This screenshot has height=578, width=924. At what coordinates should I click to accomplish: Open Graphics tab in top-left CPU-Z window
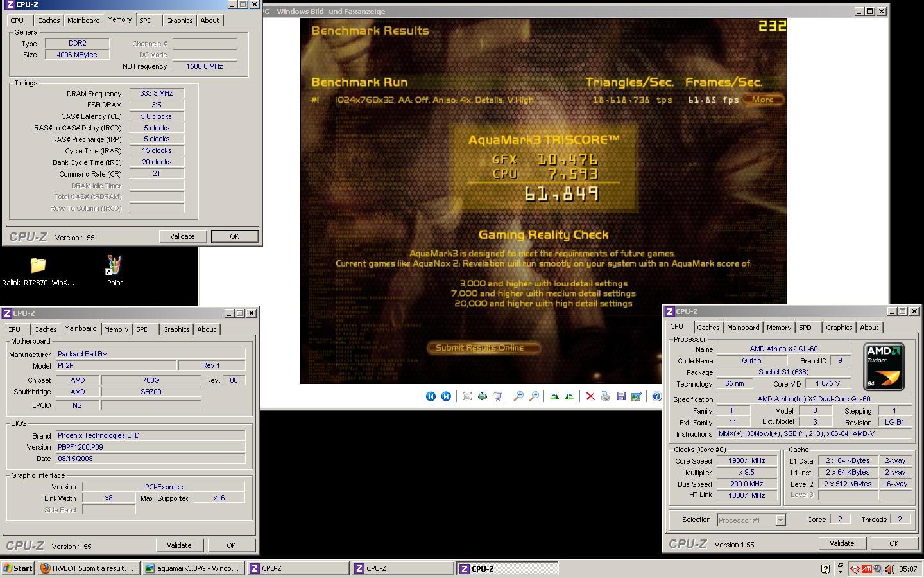click(179, 21)
